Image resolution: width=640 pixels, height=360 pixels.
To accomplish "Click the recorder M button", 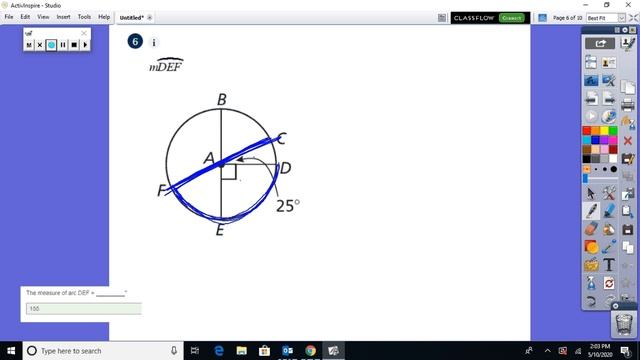I will (29, 45).
